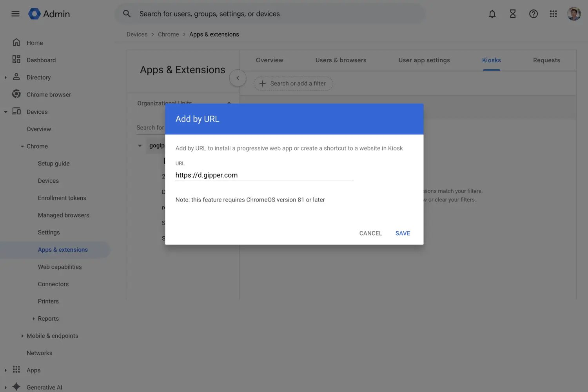Open Chrome Settings in sidebar

pos(49,232)
